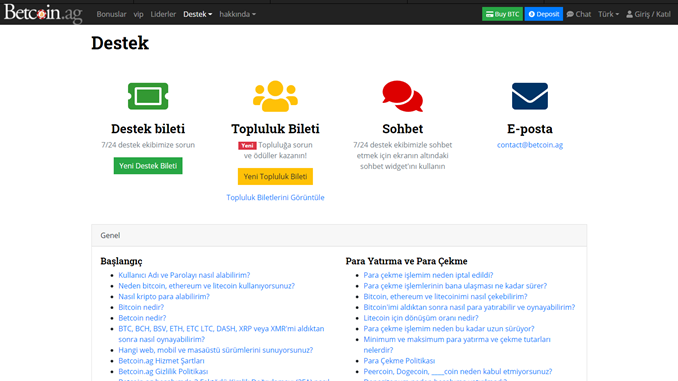Click the contact@betcoin.ag email link
678x381 pixels.
point(530,145)
